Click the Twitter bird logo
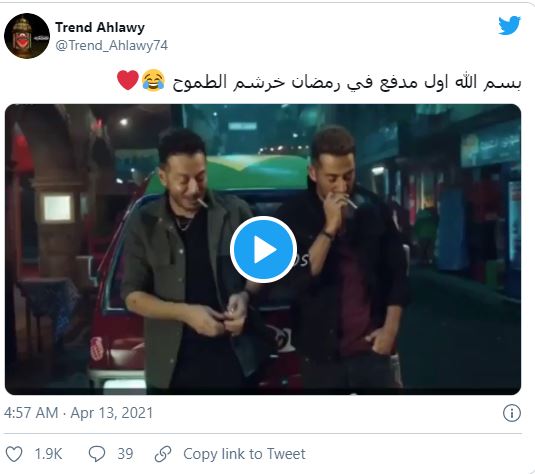The image size is (535, 474). point(509,25)
